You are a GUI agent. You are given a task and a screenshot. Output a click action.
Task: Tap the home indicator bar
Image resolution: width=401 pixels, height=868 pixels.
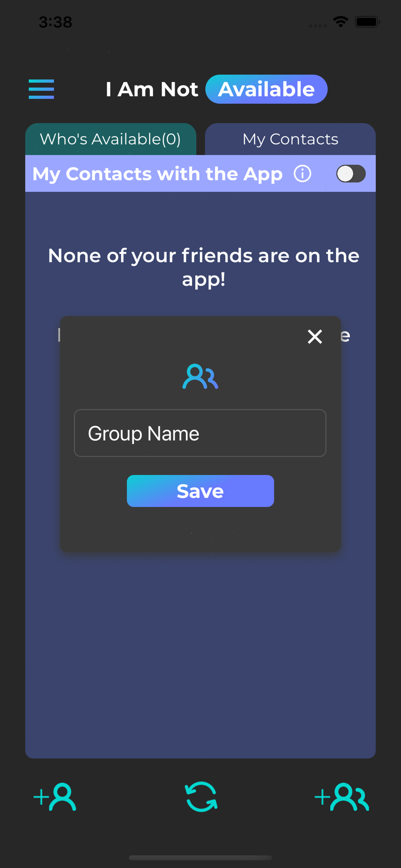pos(200,858)
